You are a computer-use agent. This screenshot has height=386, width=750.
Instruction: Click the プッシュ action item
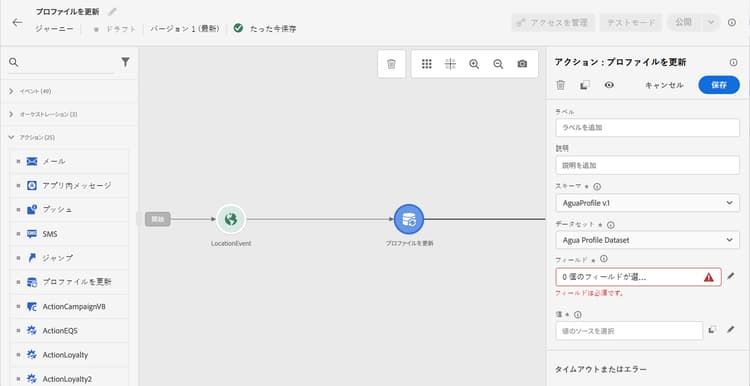click(69, 210)
